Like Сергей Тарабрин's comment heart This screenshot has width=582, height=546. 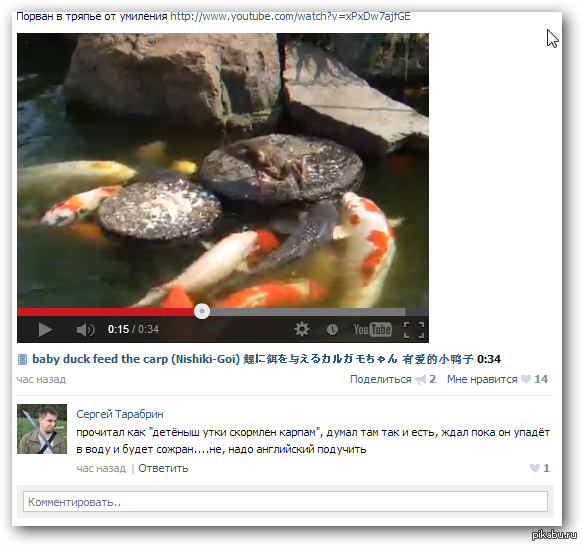pos(535,468)
